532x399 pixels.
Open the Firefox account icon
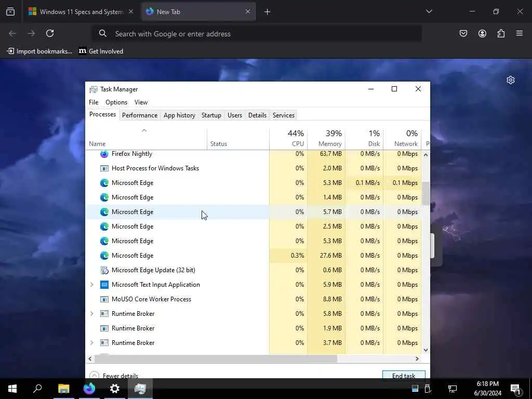482,33
